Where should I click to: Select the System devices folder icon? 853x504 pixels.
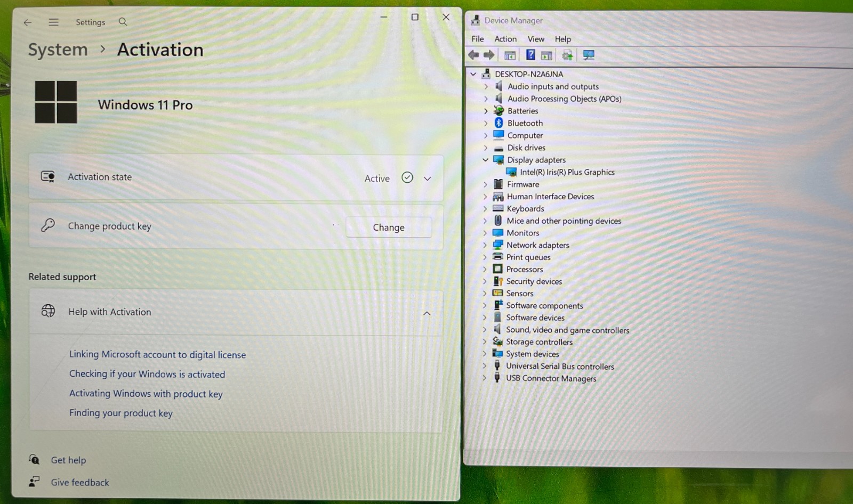(x=498, y=354)
